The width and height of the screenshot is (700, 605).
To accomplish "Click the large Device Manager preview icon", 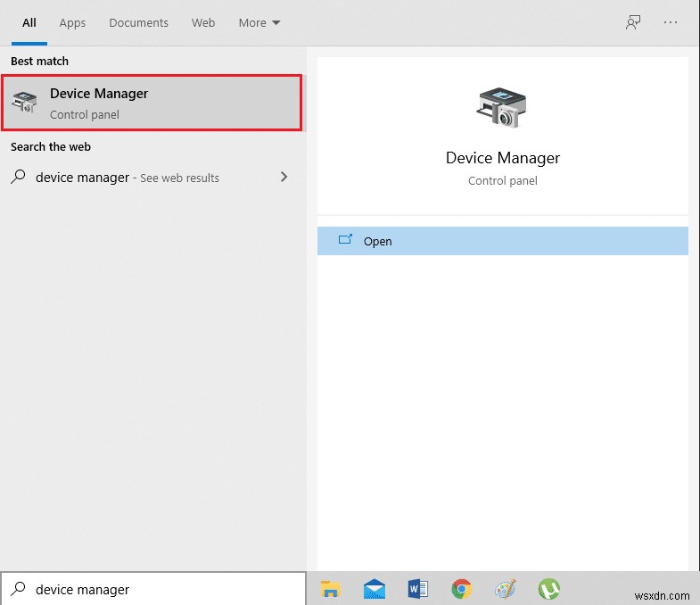I will click(502, 108).
